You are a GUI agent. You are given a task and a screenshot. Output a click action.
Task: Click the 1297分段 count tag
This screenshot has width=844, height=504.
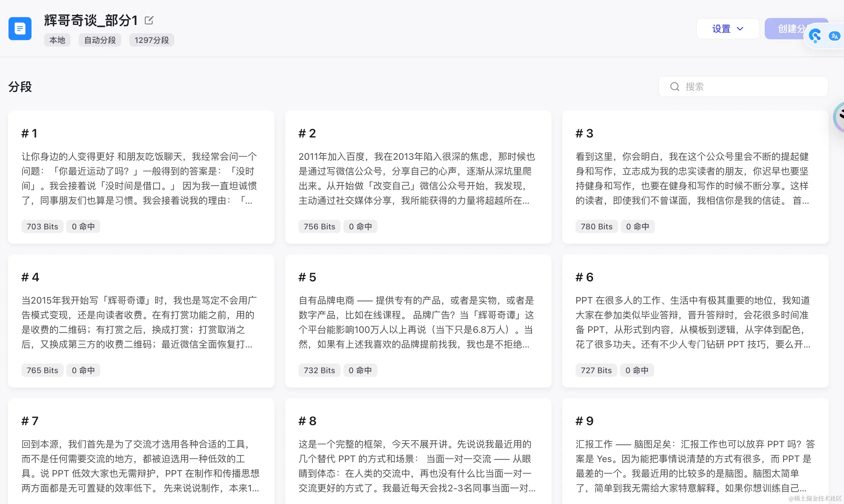tap(152, 40)
